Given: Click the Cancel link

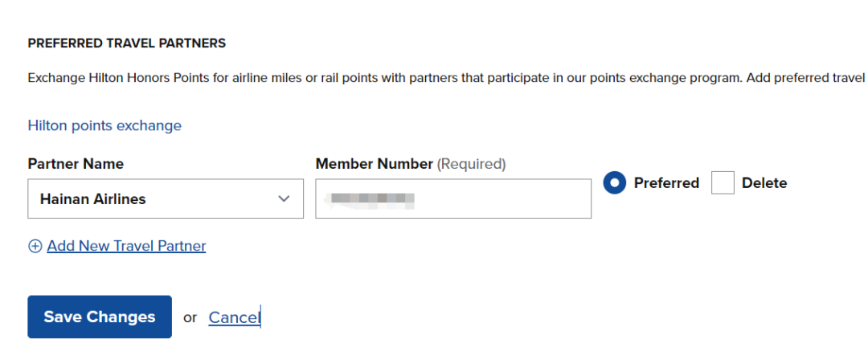Looking at the screenshot, I should (234, 317).
